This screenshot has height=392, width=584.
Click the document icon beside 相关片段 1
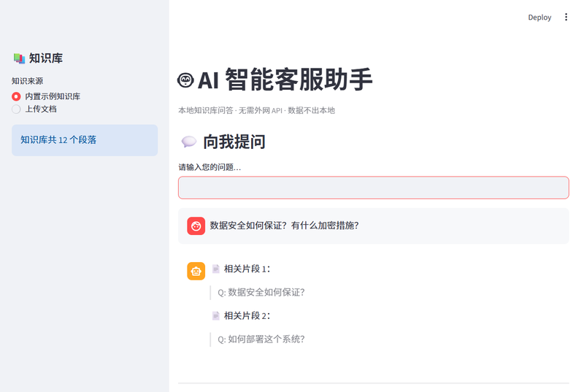click(x=215, y=269)
